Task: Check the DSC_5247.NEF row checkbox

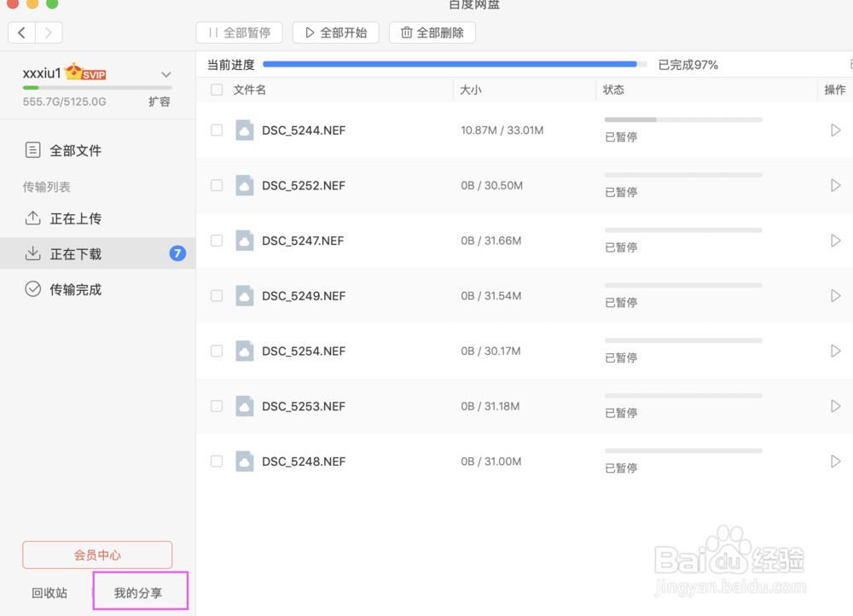Action: [217, 241]
